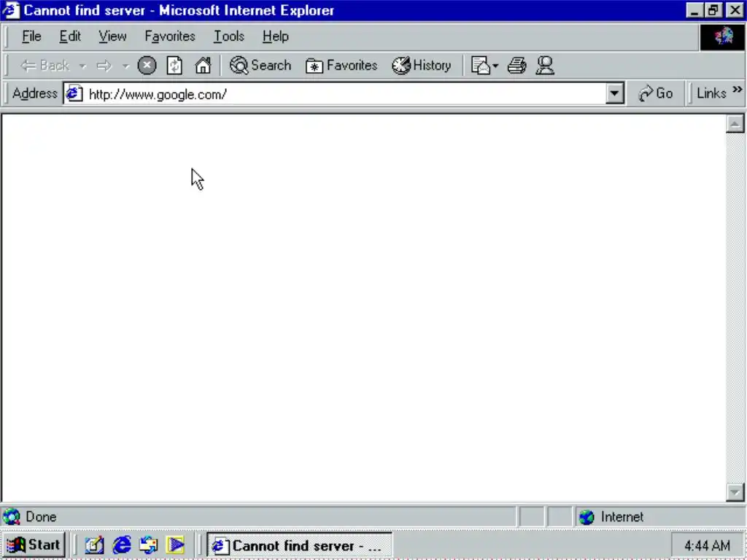Click the Internet zone status indicator
The image size is (747, 560).
point(659,517)
